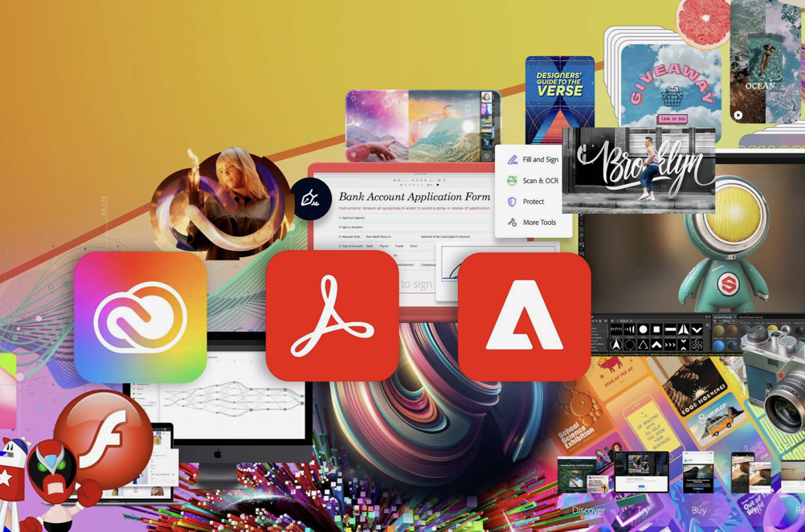
Task: Open the Giveaway clouds card
Action: (x=670, y=88)
